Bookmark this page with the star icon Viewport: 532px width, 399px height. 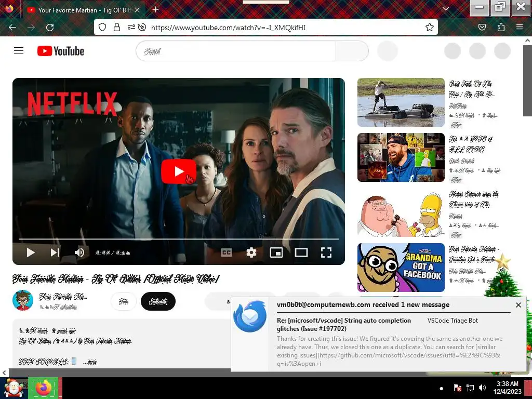[x=430, y=27]
